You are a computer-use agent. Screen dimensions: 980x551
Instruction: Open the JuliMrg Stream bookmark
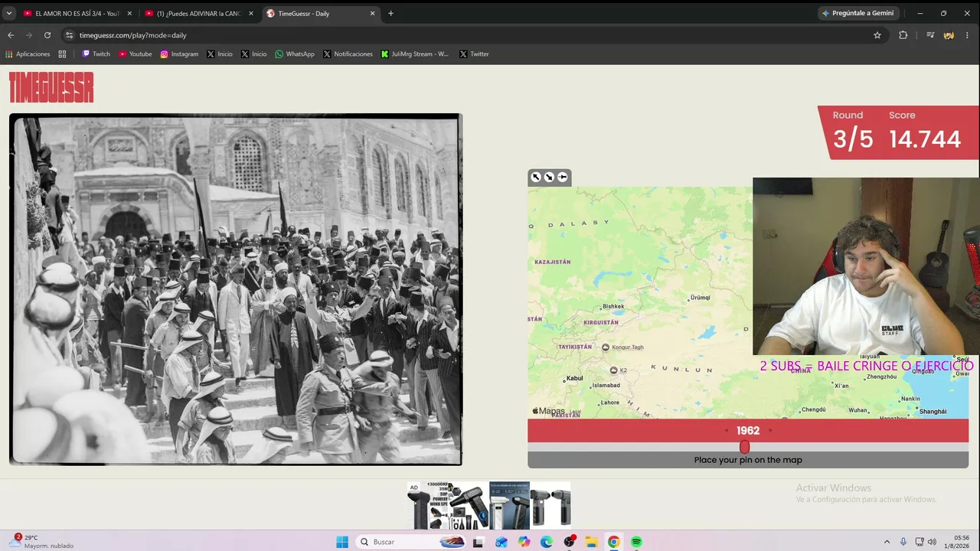(x=415, y=54)
